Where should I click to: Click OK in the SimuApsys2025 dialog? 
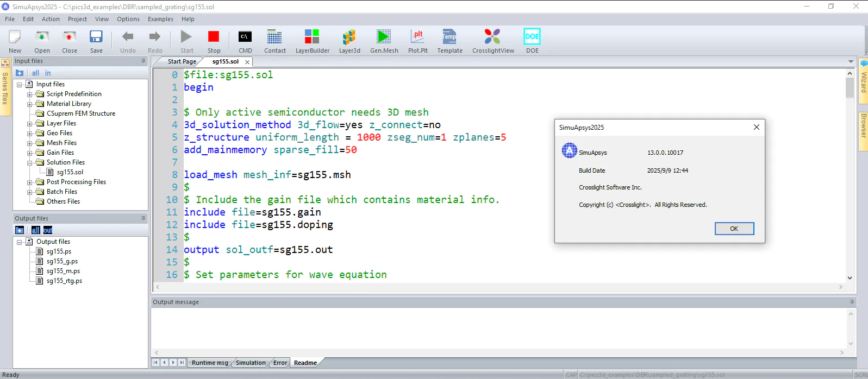(x=734, y=229)
